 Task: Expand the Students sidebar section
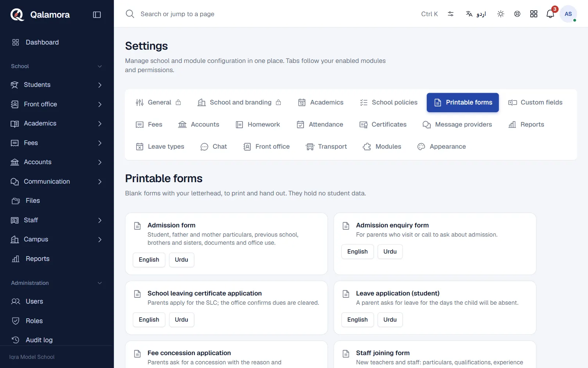pyautogui.click(x=57, y=85)
